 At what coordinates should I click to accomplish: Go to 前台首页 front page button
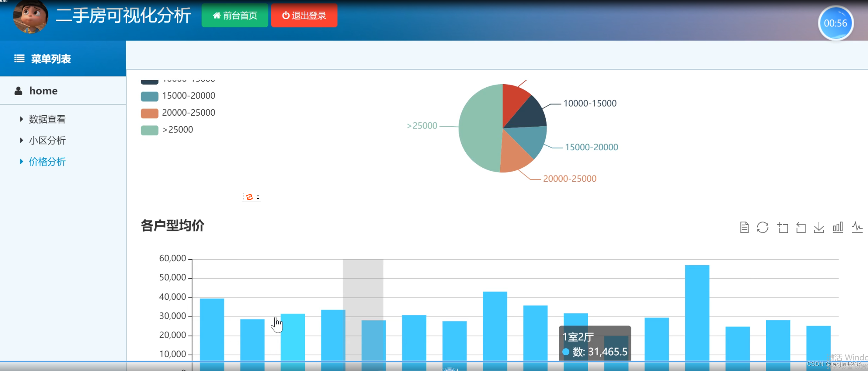coord(235,15)
